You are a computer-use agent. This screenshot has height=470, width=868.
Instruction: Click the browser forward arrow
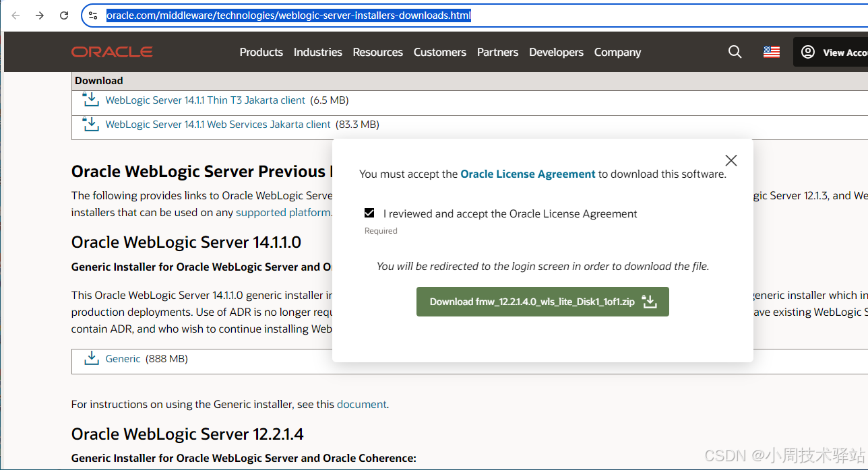[40, 15]
